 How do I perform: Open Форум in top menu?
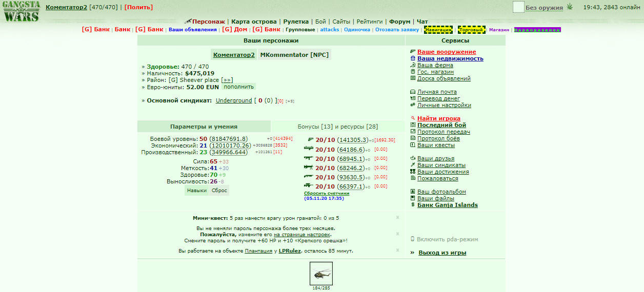pyautogui.click(x=400, y=22)
